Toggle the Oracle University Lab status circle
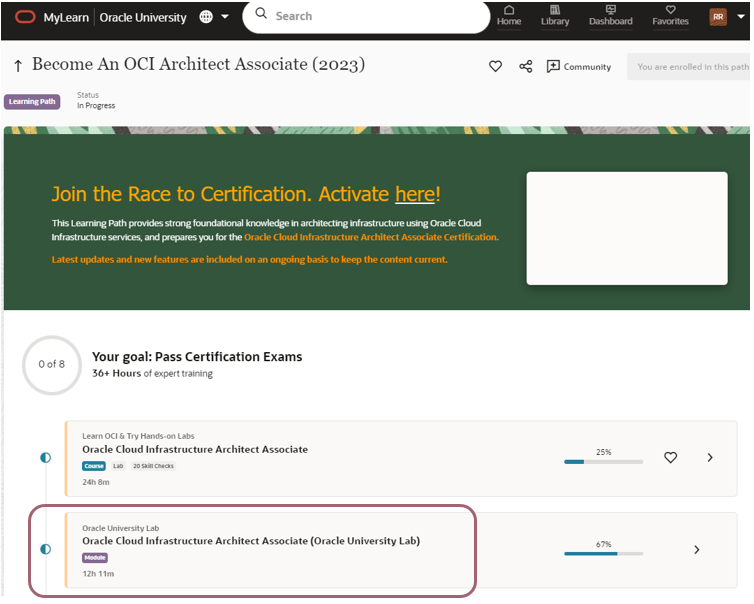This screenshot has width=754, height=604. pyautogui.click(x=45, y=549)
